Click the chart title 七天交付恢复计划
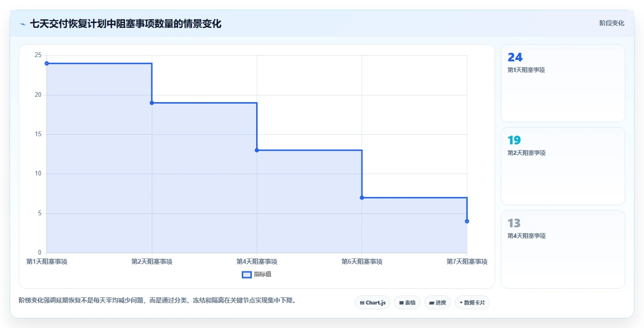The image size is (644, 328). [x=125, y=23]
